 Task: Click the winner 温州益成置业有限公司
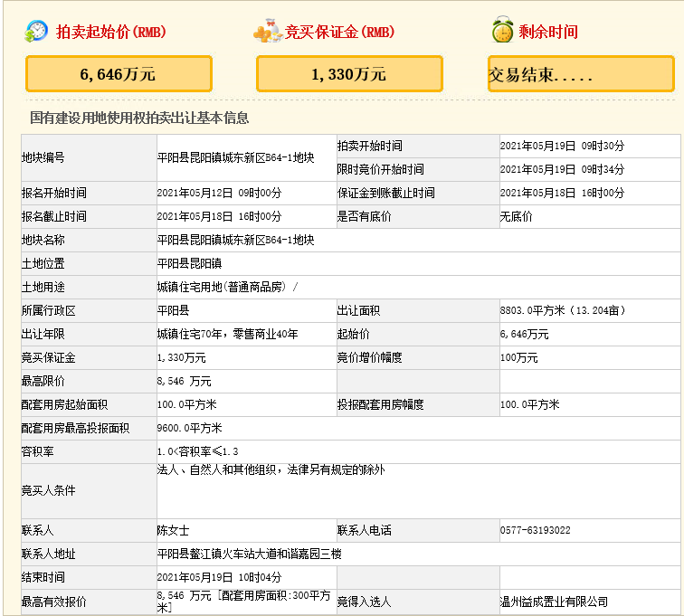pos(554,602)
